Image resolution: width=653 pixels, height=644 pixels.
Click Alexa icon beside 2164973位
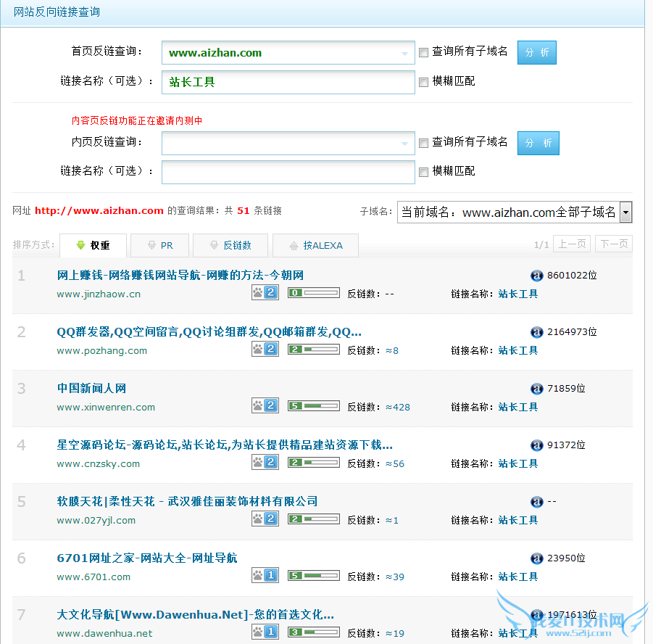click(537, 332)
